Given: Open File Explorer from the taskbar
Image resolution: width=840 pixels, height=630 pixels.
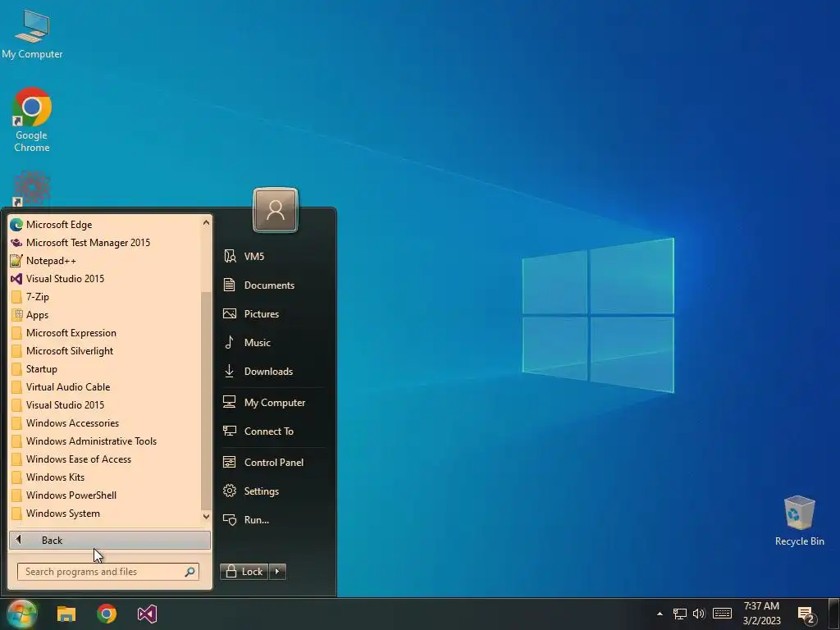Looking at the screenshot, I should [66, 614].
